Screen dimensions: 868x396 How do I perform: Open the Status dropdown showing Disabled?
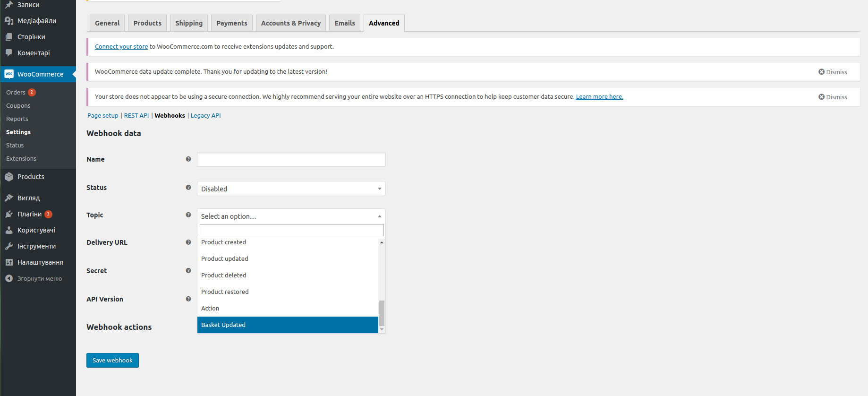pyautogui.click(x=291, y=189)
